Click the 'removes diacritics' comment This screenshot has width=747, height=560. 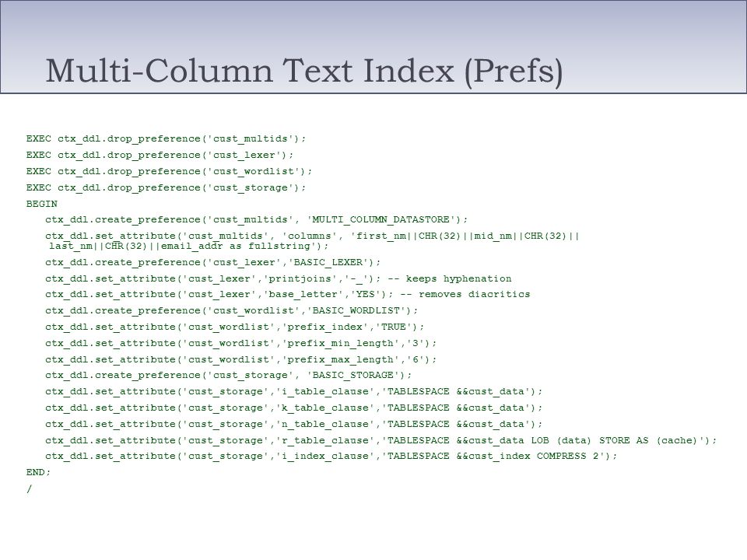[x=465, y=294]
